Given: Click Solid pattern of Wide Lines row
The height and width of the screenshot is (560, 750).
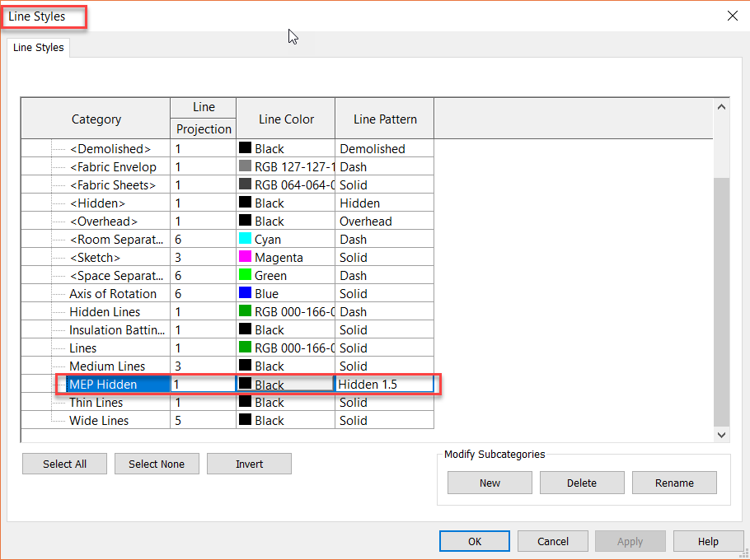Looking at the screenshot, I should tap(385, 421).
